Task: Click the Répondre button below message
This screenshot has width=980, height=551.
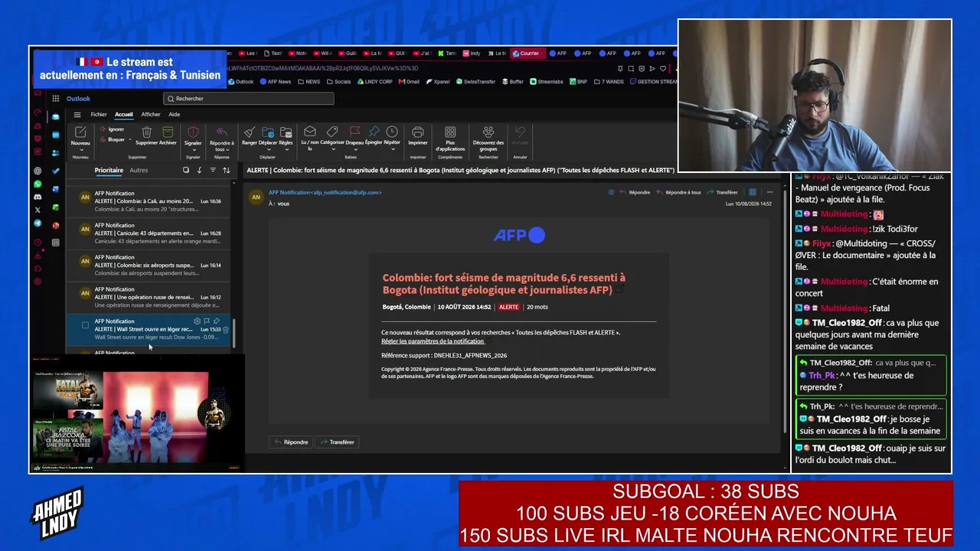Action: click(x=291, y=442)
